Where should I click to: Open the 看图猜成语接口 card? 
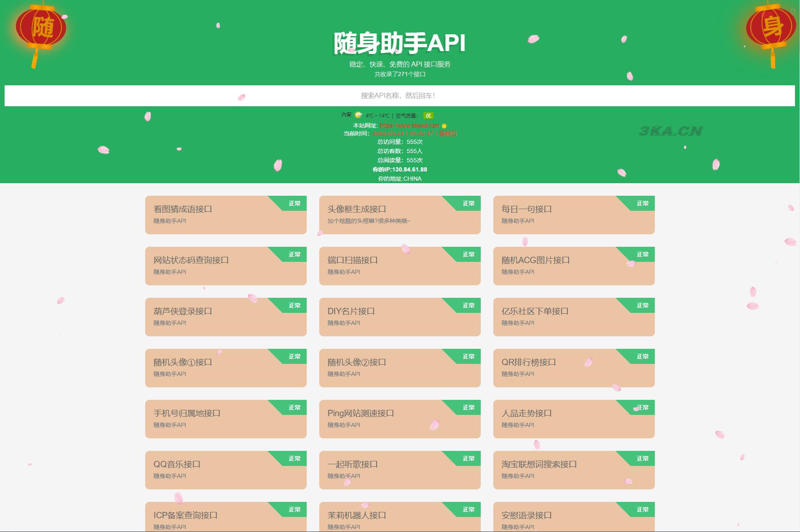[226, 215]
